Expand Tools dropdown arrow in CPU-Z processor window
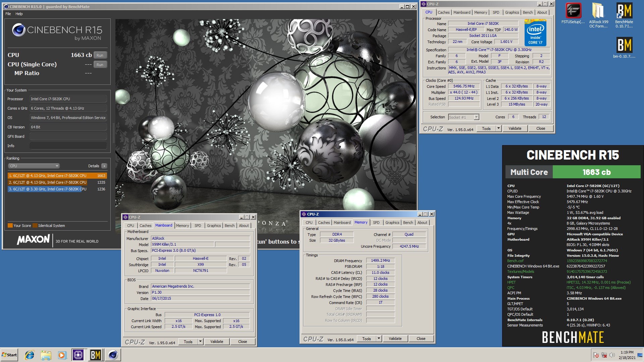Image resolution: width=644 pixels, height=362 pixels. 498,128
